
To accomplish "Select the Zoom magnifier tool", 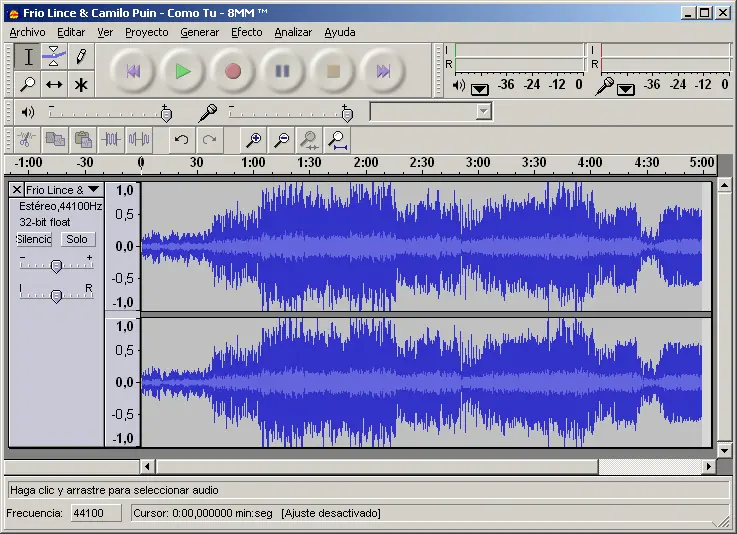I will point(28,84).
